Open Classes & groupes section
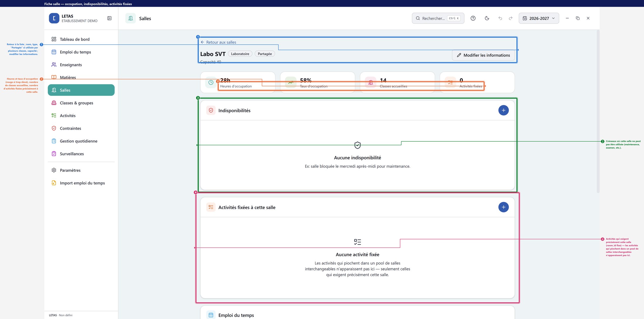644x319 pixels. click(x=81, y=103)
